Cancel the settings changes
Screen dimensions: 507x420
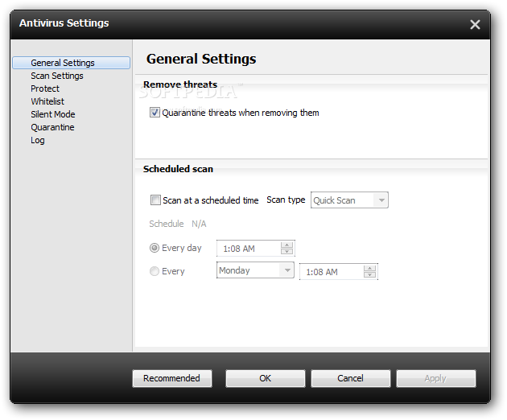pos(351,378)
